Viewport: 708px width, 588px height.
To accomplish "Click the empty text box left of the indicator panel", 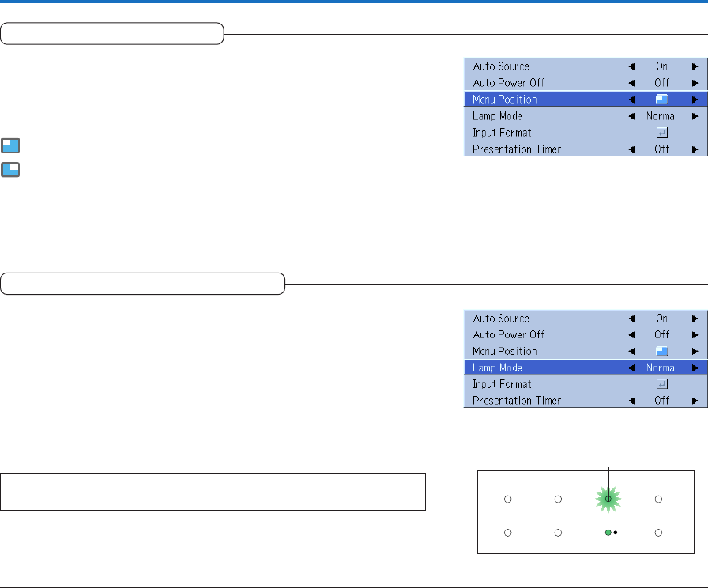I will click(213, 492).
